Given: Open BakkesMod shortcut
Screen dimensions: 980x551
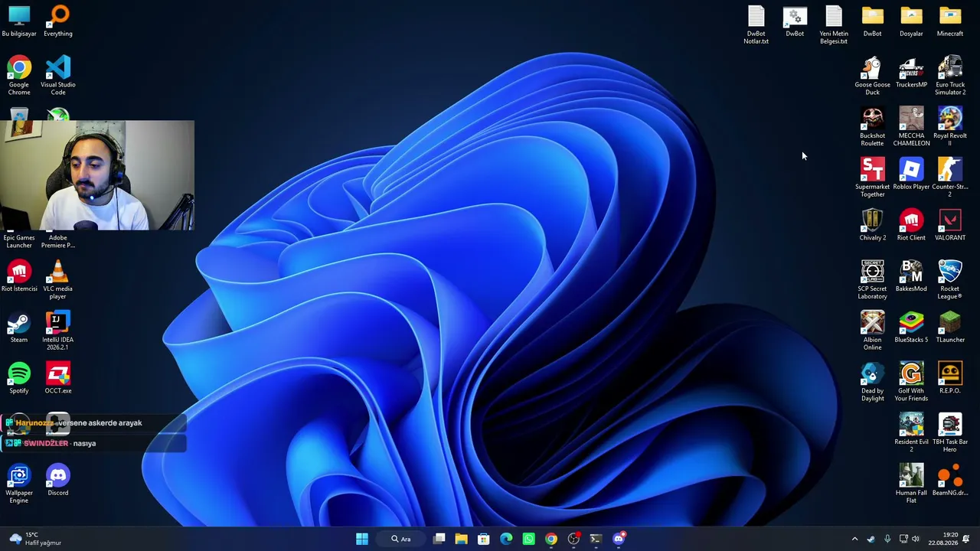Looking at the screenshot, I should 911,275.
